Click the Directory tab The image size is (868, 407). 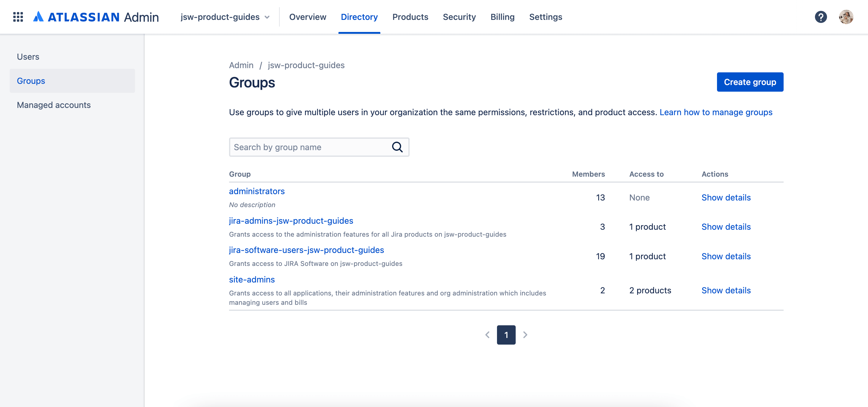359,17
